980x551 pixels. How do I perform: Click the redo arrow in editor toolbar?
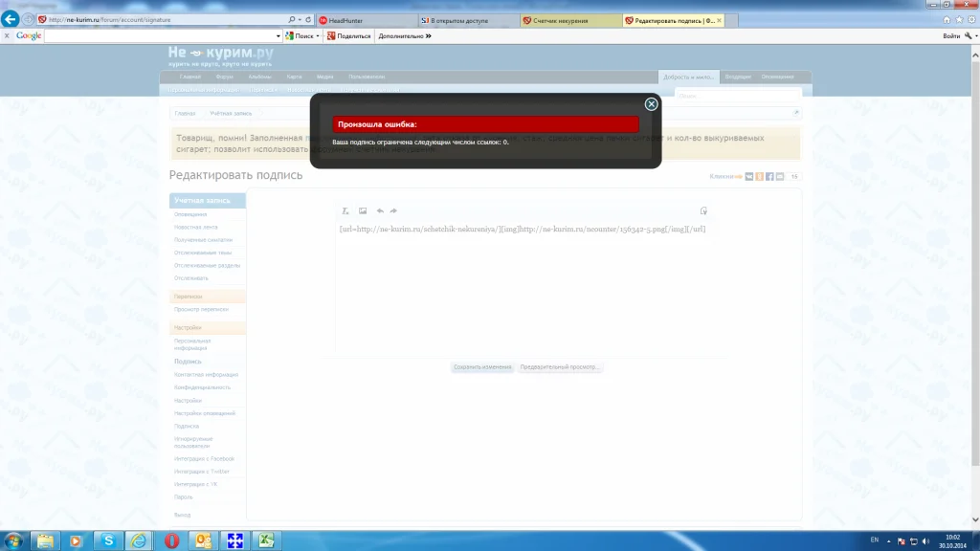pyautogui.click(x=393, y=210)
